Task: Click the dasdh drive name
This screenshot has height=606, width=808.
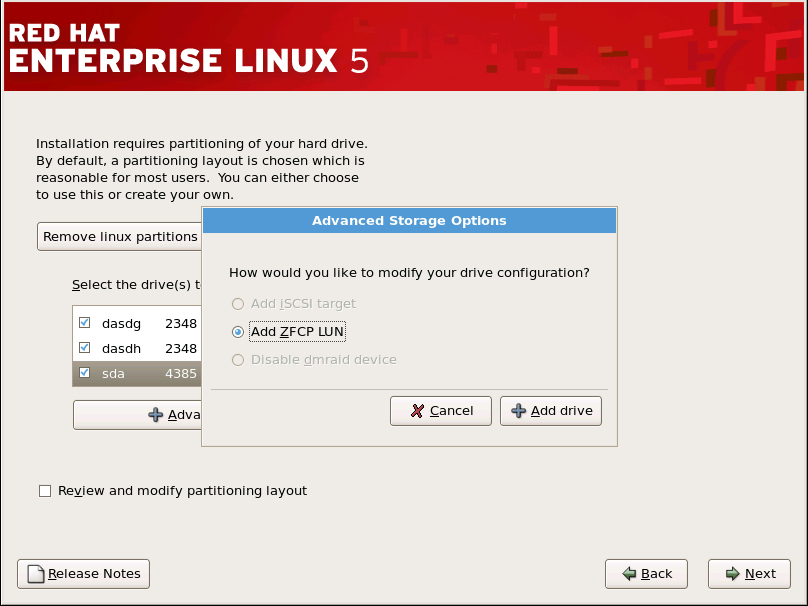Action: pyautogui.click(x=122, y=349)
